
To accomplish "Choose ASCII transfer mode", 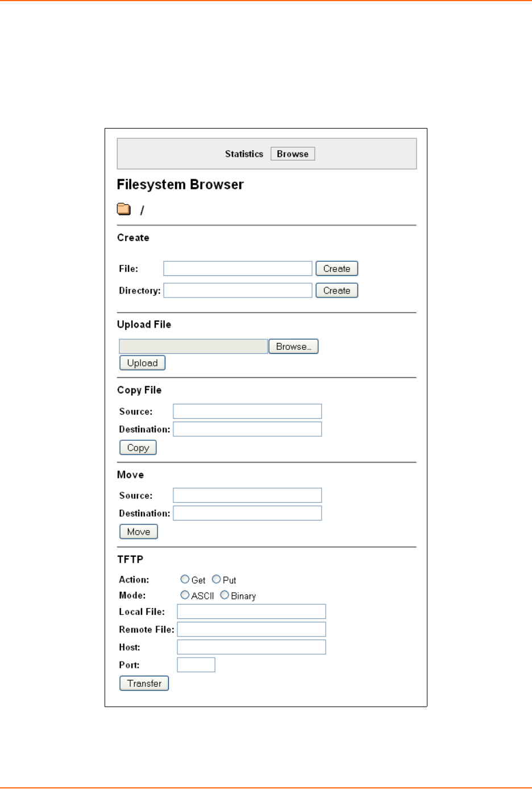I will point(185,595).
